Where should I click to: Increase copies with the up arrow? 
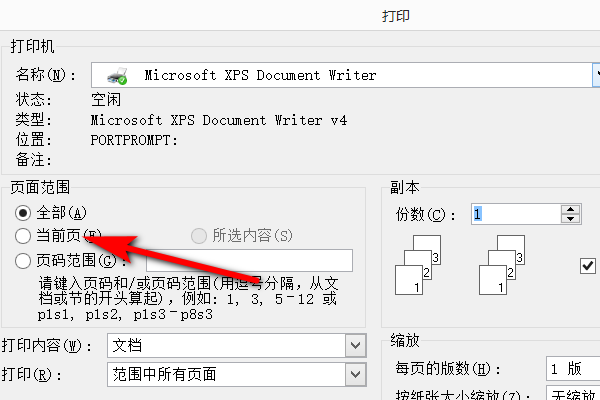point(571,209)
